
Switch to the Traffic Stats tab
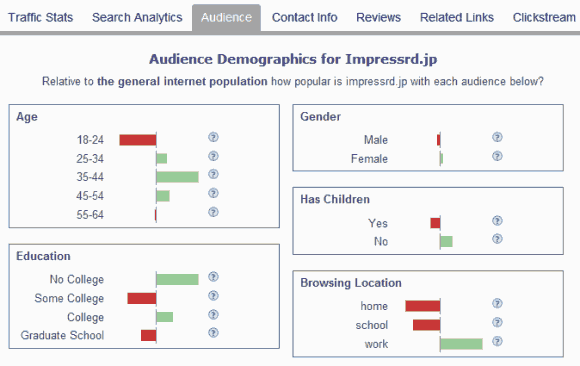point(40,17)
